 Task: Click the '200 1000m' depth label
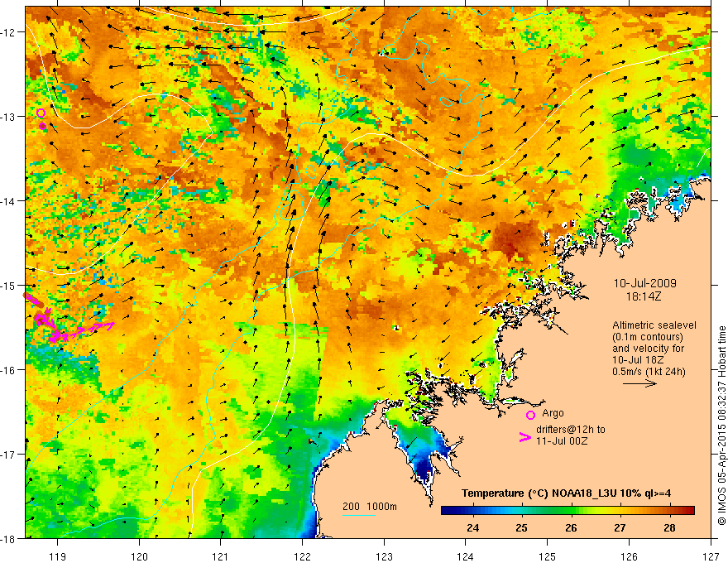(370, 507)
